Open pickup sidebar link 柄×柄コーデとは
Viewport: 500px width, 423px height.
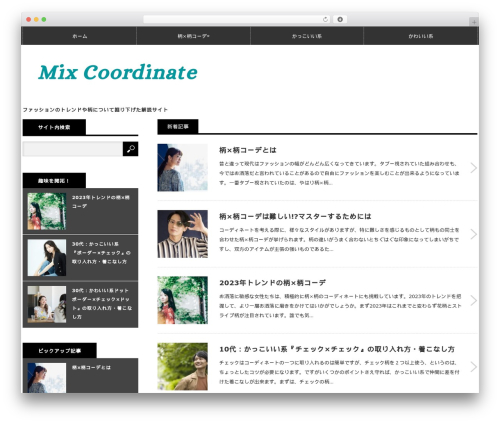pyautogui.click(x=91, y=367)
